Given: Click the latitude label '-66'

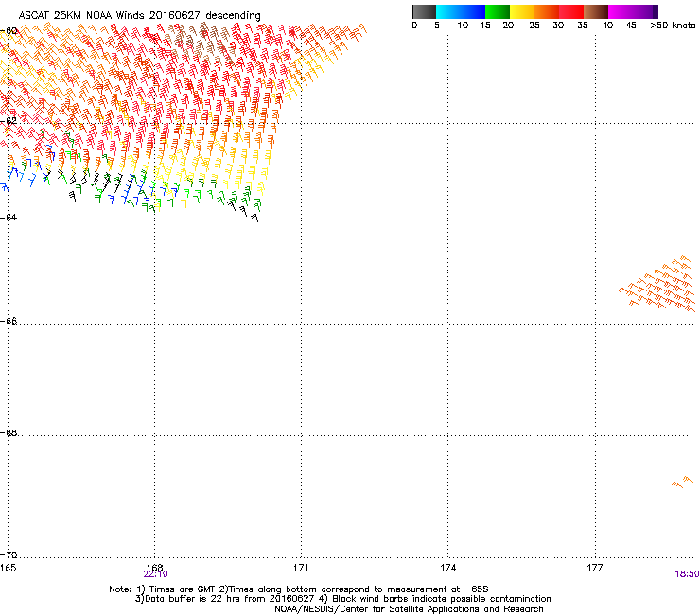Looking at the screenshot, I should pyautogui.click(x=9, y=321).
